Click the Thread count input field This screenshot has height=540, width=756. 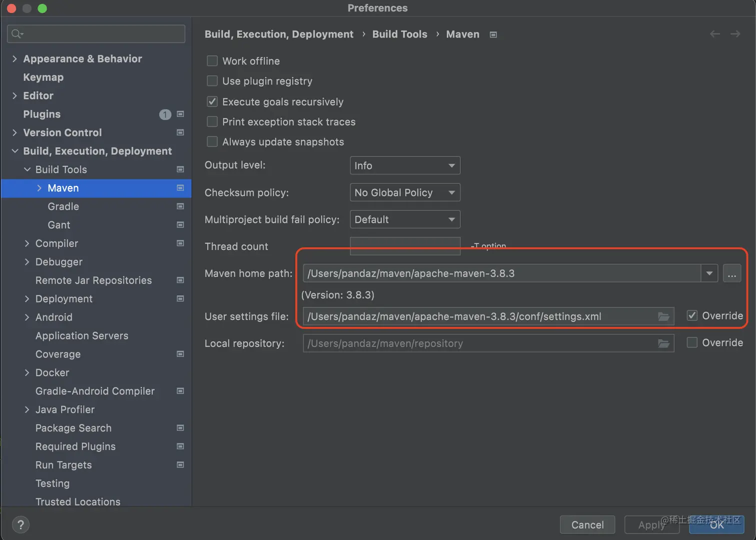coord(405,246)
